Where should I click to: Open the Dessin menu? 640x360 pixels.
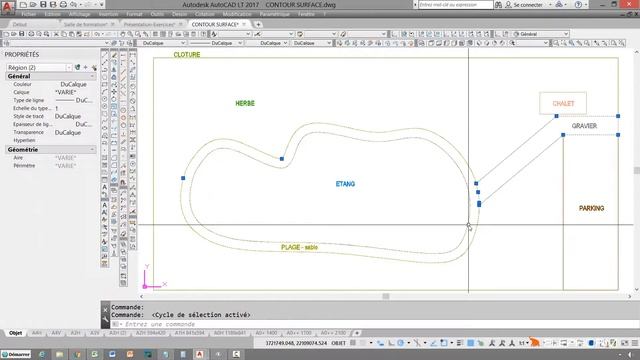coord(179,14)
